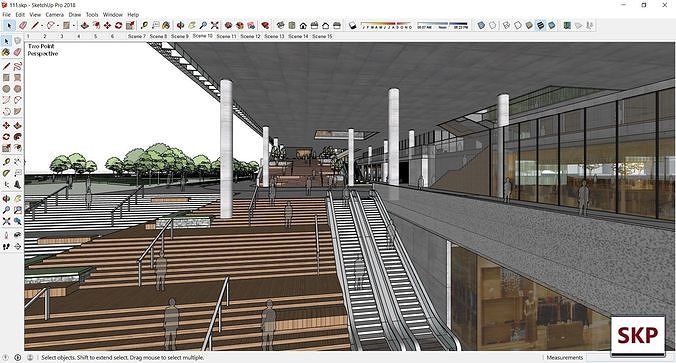
Task: Click the info icon in status bar
Action: (18, 357)
